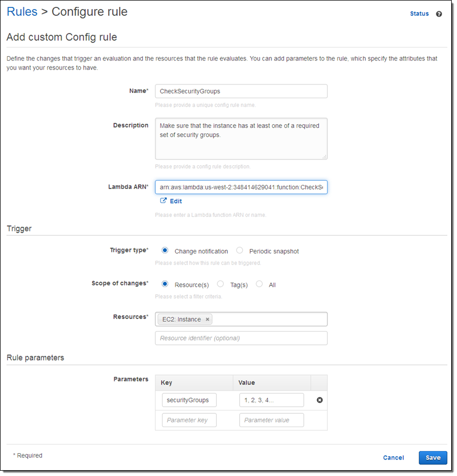Click the empty Parameter key field
The height and width of the screenshot is (476, 457).
click(189, 420)
